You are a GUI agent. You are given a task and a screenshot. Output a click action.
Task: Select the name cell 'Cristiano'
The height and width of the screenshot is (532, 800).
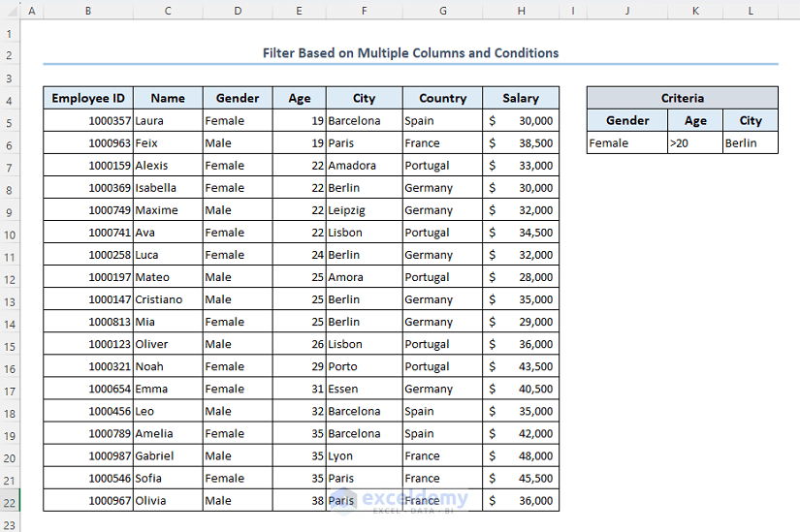click(168, 300)
